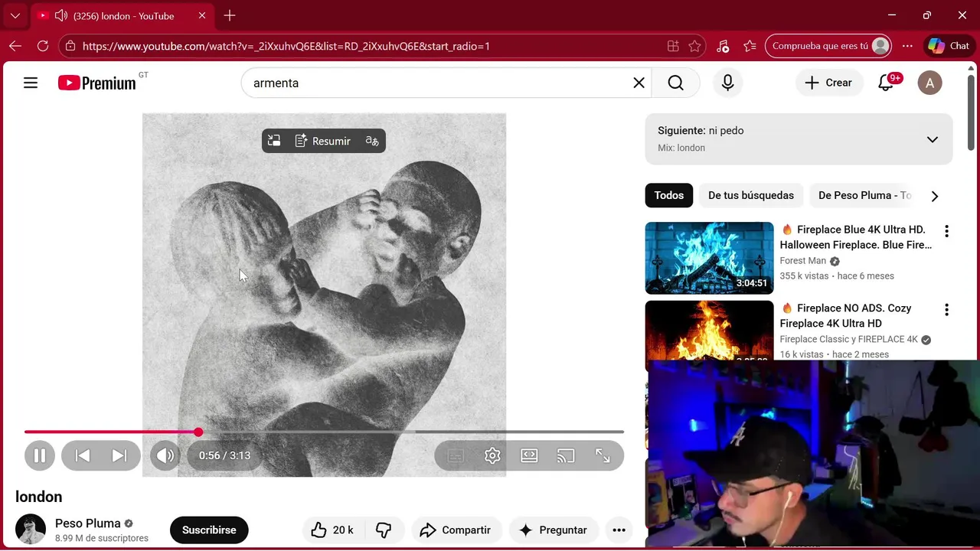Select the Todos filter chip
The height and width of the screenshot is (551, 980).
pyautogui.click(x=668, y=195)
